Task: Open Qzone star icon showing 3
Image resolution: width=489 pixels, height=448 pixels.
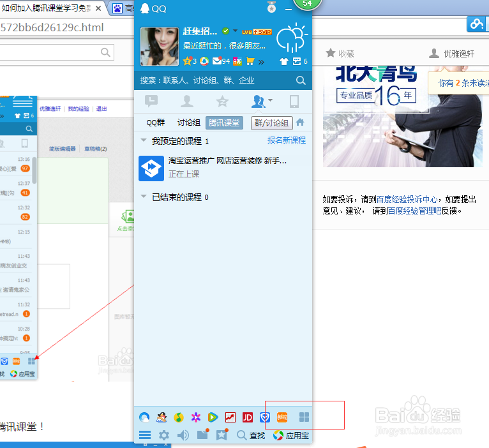Action: point(190,61)
